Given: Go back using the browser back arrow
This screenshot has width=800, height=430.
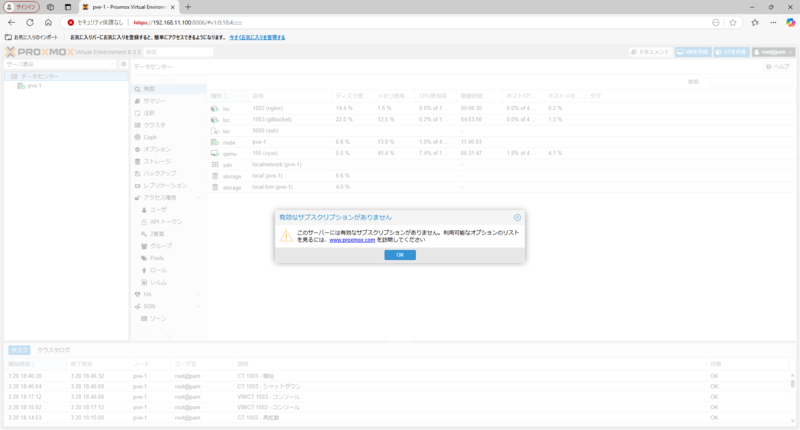Looking at the screenshot, I should (12, 22).
